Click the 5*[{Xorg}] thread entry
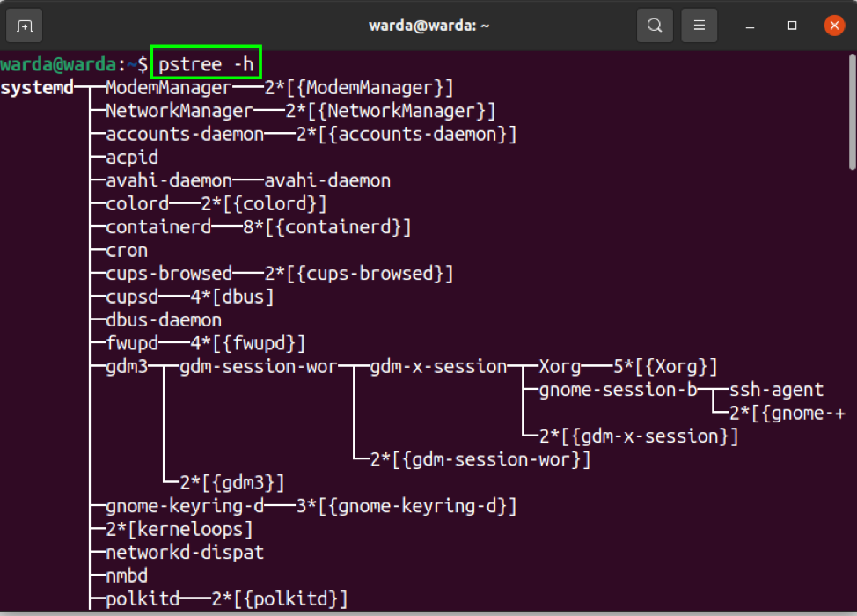This screenshot has width=857, height=616. coord(665,366)
